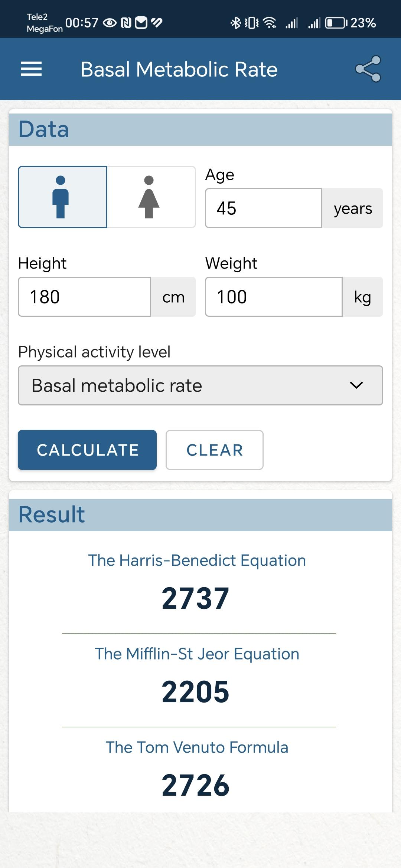Click the CLEAR button

click(x=215, y=450)
